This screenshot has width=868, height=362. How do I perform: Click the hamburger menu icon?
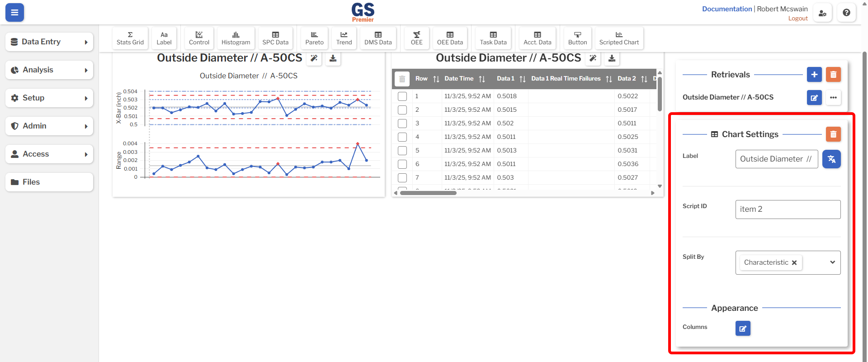click(14, 13)
